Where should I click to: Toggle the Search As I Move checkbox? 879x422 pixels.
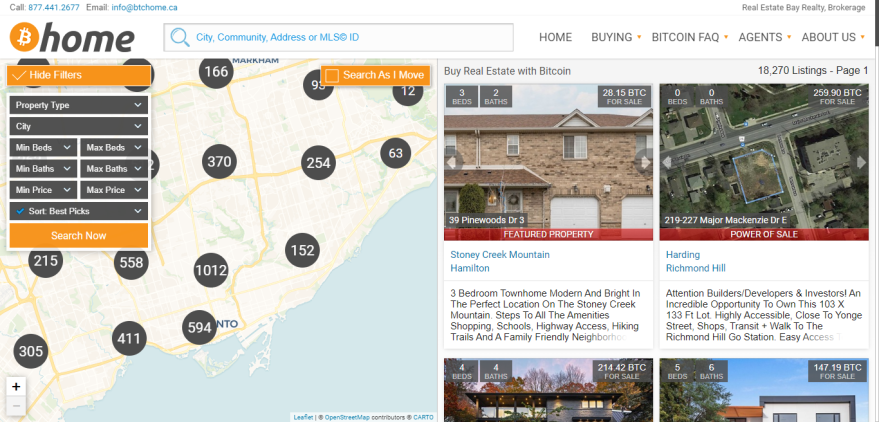[x=332, y=75]
